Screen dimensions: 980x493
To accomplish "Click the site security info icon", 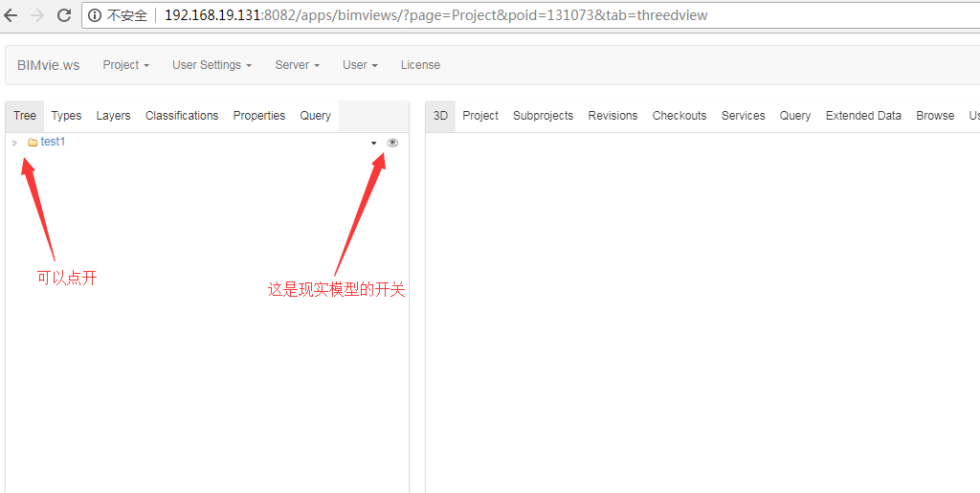I will click(x=95, y=15).
